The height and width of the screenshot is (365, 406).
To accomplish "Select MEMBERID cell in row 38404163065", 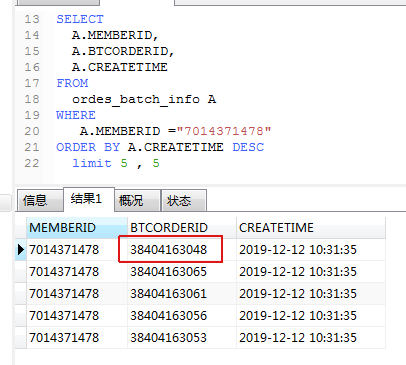I will click(x=77, y=272).
